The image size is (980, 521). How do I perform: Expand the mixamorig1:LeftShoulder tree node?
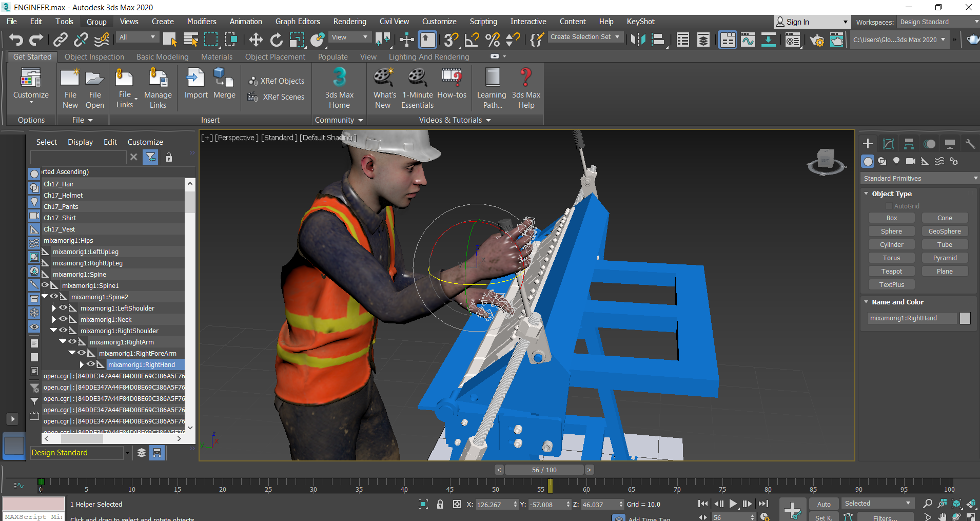pos(54,308)
